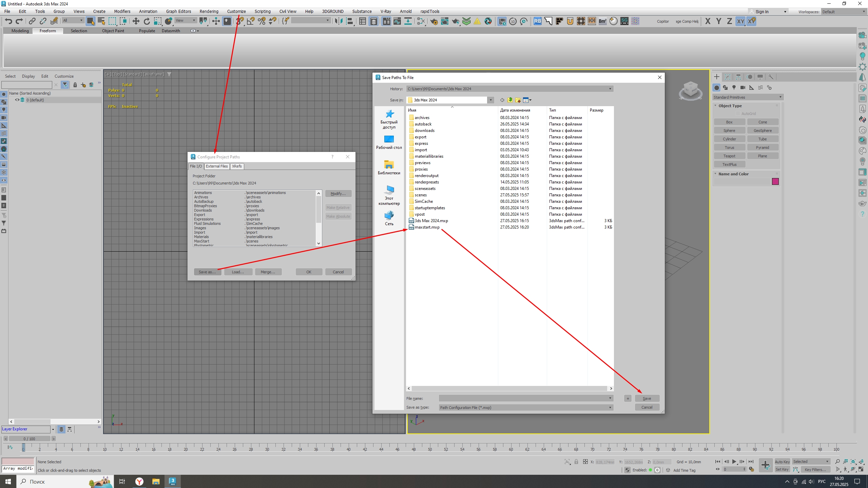Viewport: 868px width, 488px height.
Task: Click the Play Animation button
Action: tap(734, 462)
